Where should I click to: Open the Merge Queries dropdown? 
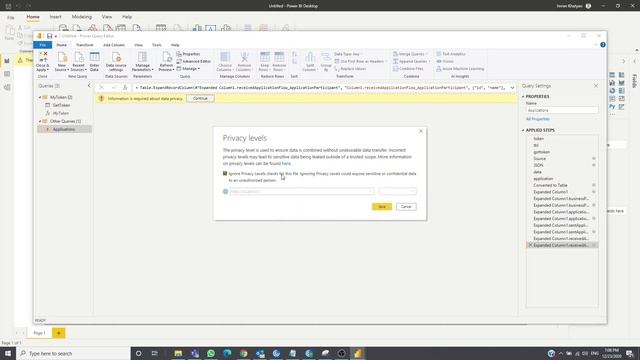pyautogui.click(x=410, y=54)
